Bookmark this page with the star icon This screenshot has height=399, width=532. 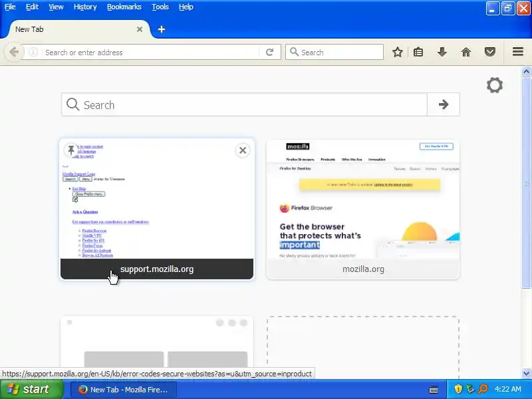point(398,53)
